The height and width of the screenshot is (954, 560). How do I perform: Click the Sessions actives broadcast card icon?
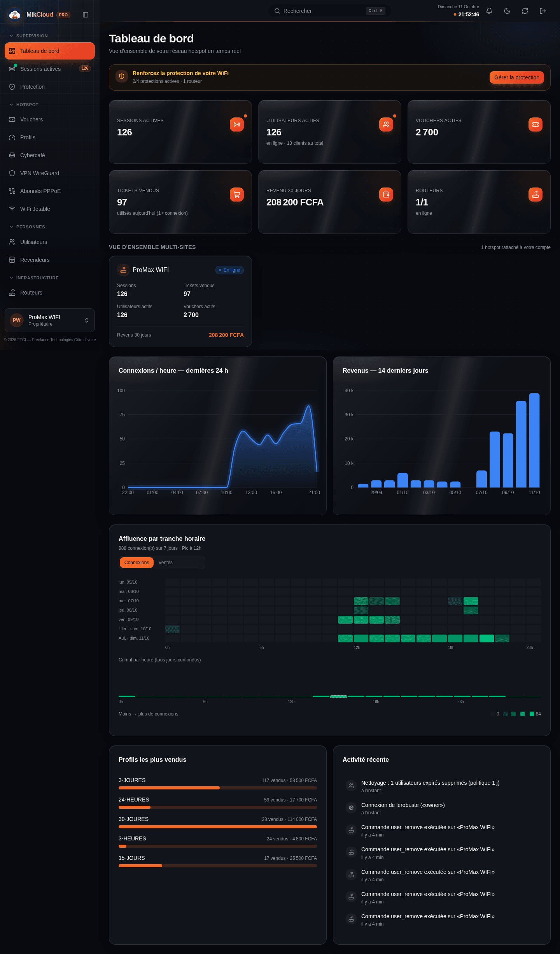pos(237,125)
